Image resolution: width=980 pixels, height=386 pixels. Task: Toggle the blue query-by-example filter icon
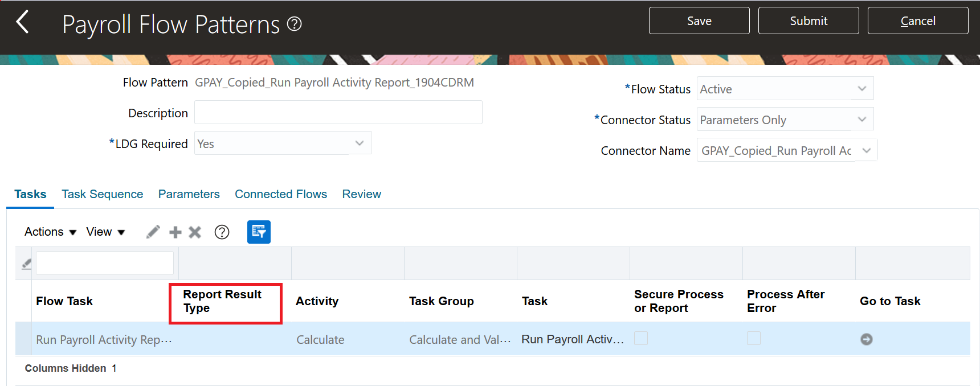click(x=259, y=232)
